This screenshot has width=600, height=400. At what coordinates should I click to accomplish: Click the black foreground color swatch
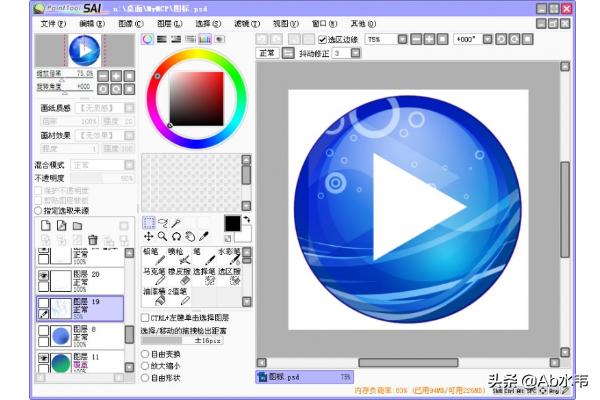(x=232, y=222)
